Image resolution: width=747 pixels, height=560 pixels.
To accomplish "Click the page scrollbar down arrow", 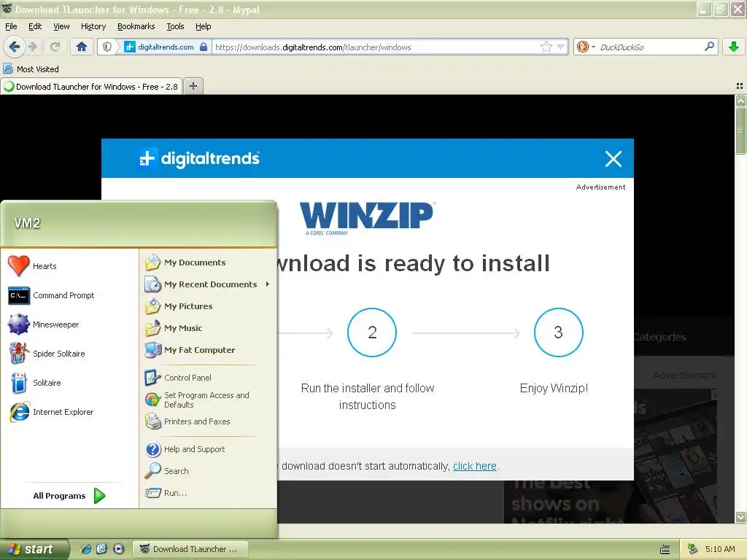I will pyautogui.click(x=740, y=517).
